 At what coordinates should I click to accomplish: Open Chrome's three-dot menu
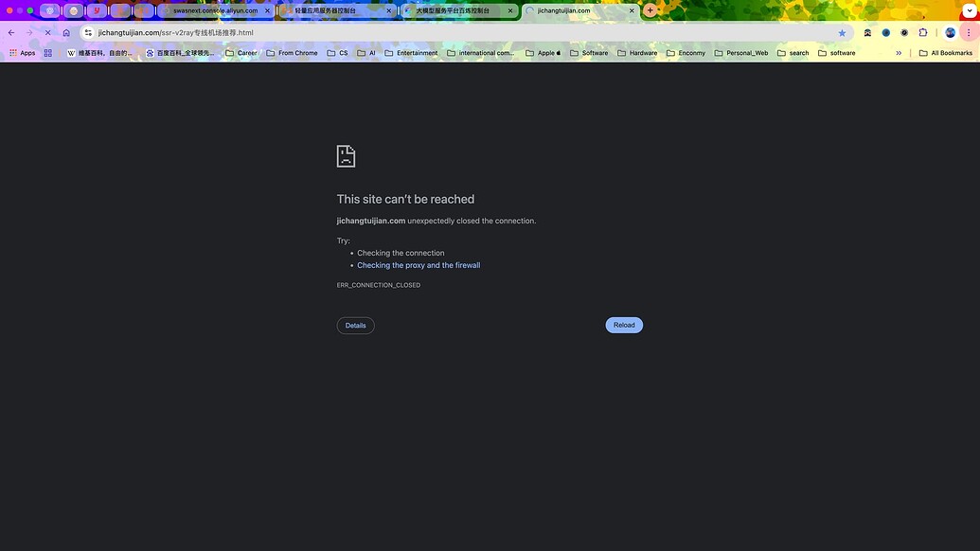pyautogui.click(x=969, y=32)
